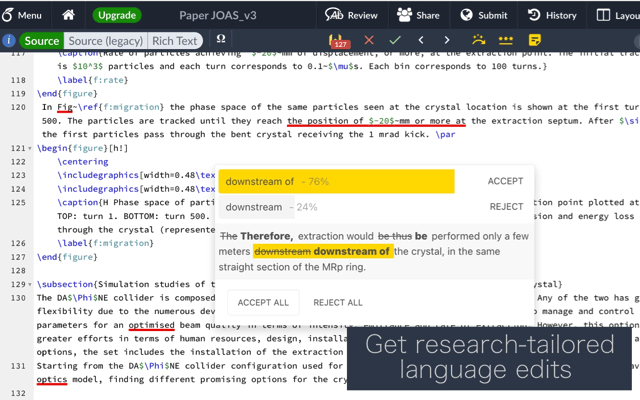This screenshot has width=640, height=400.
Task: Click the green Upgrade button
Action: (117, 15)
